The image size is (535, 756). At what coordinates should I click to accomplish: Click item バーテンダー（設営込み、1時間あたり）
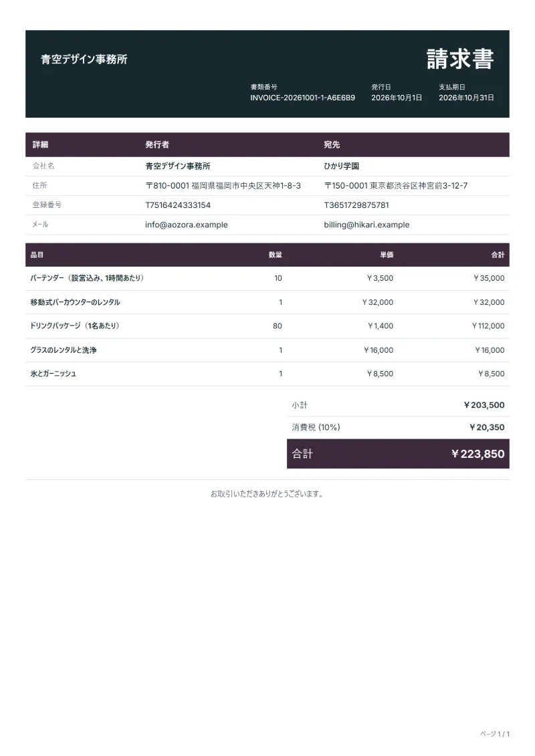pyautogui.click(x=88, y=278)
